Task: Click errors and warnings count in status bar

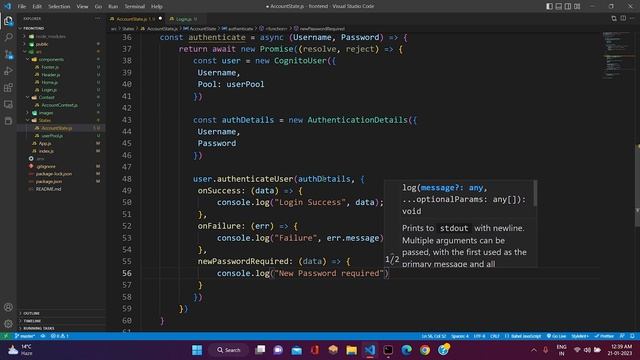Action: click(x=60, y=336)
